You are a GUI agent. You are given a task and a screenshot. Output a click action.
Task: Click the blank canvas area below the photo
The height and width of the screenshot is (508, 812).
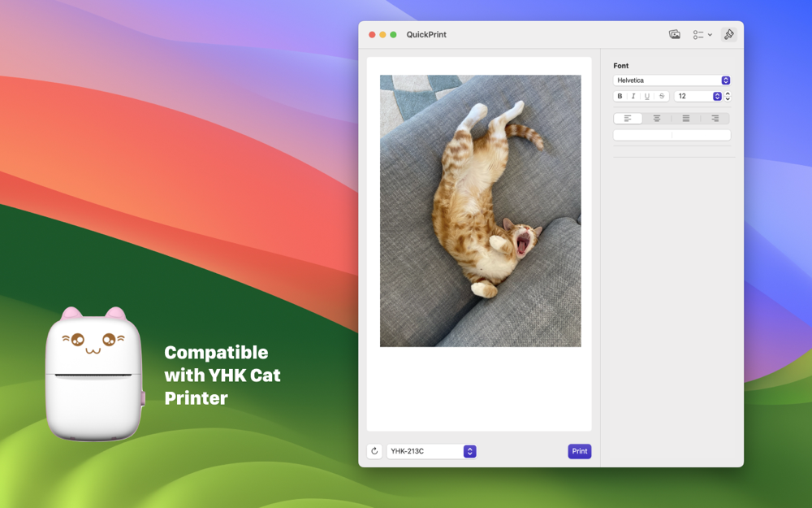479,389
